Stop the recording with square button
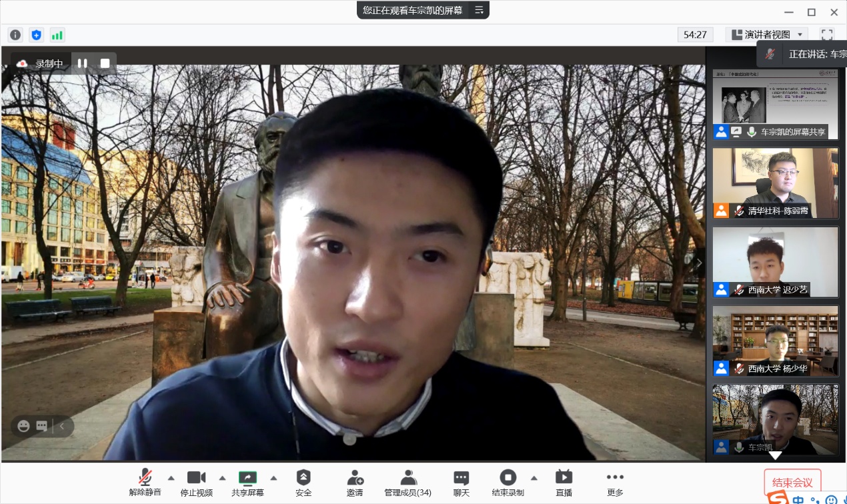The image size is (847, 504). coord(105,63)
